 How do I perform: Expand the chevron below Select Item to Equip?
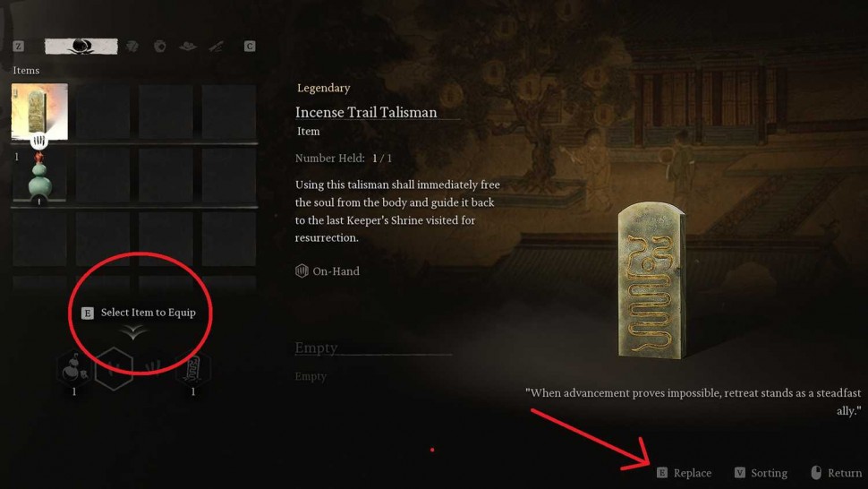pyautogui.click(x=132, y=332)
